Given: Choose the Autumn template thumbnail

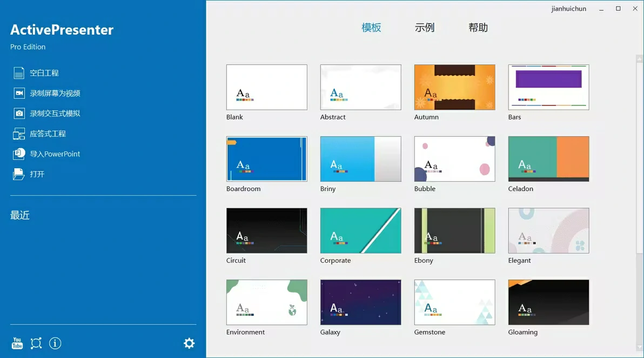Looking at the screenshot, I should pyautogui.click(x=454, y=87).
